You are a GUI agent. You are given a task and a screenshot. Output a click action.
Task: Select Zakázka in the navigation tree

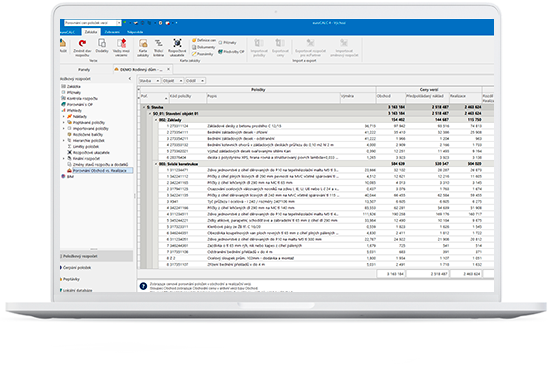pyautogui.click(x=73, y=86)
